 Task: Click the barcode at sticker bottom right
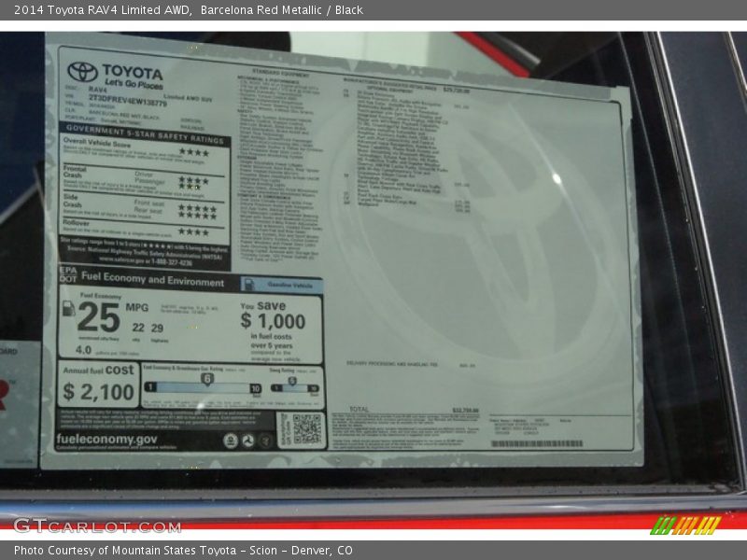point(536,444)
